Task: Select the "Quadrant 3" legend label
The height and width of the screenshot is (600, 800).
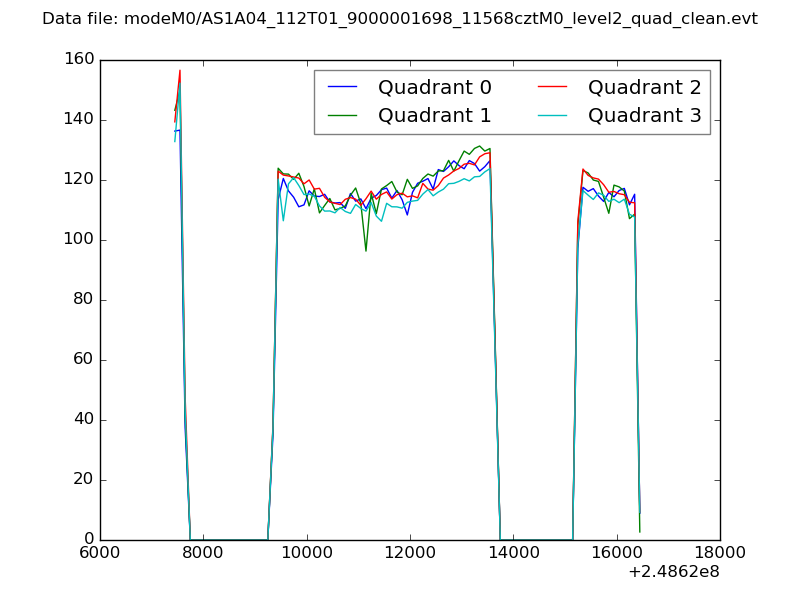Action: tap(644, 115)
